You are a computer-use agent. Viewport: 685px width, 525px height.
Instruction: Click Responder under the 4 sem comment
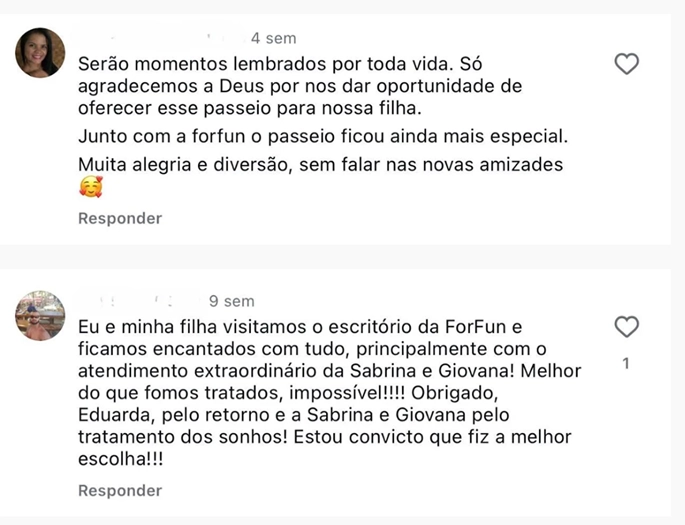click(120, 218)
